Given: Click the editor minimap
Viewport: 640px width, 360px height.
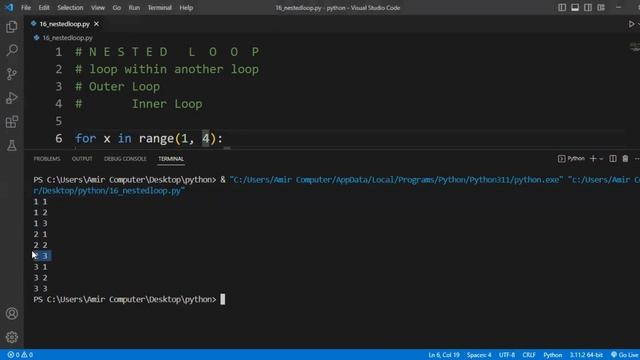Looking at the screenshot, I should click(x=635, y=47).
